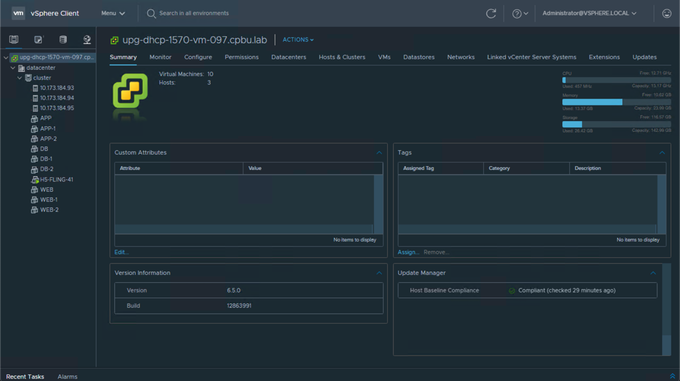Click the VM icon next to DB
The height and width of the screenshot is (381, 680).
pos(34,149)
